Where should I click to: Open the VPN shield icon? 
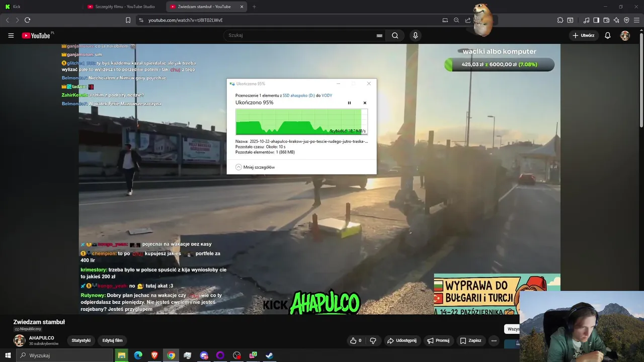(x=626, y=20)
